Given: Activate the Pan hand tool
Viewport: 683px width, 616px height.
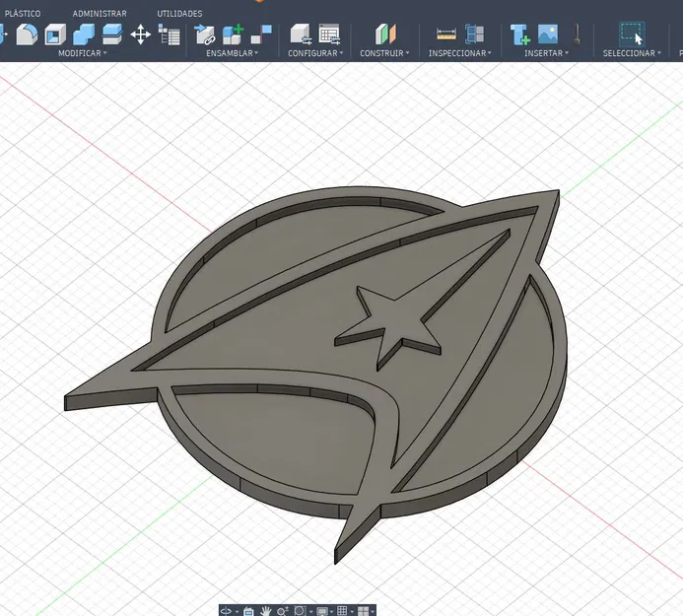Looking at the screenshot, I should tap(265, 611).
